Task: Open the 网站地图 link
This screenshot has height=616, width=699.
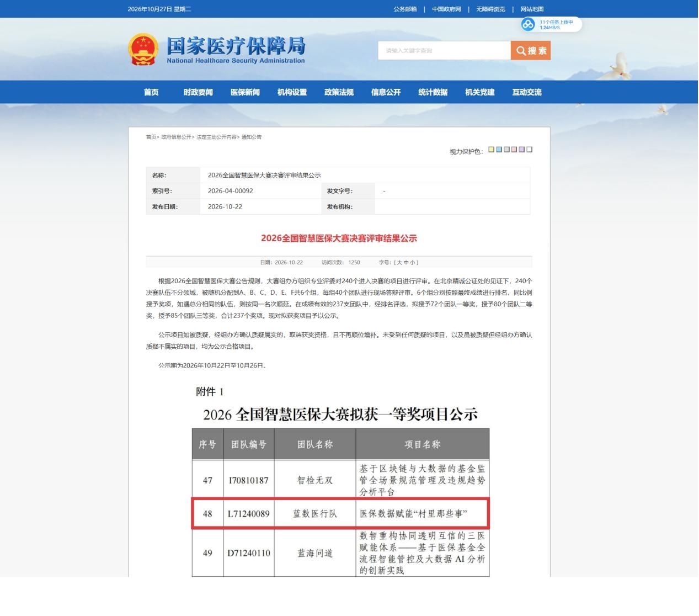Action: point(532,9)
